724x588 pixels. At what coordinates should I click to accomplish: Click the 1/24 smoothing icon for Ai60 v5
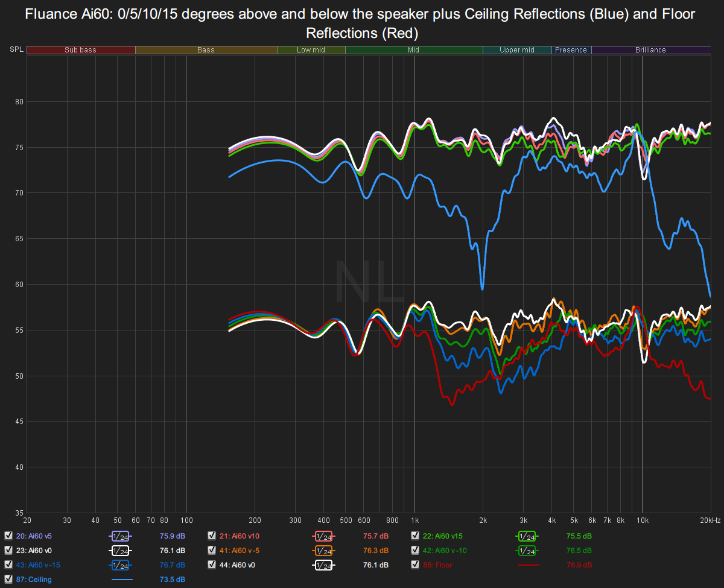pos(120,536)
